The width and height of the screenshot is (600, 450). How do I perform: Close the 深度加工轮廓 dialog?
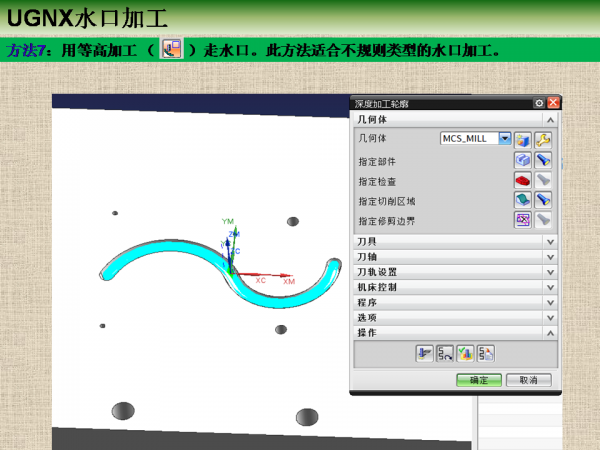[x=553, y=103]
